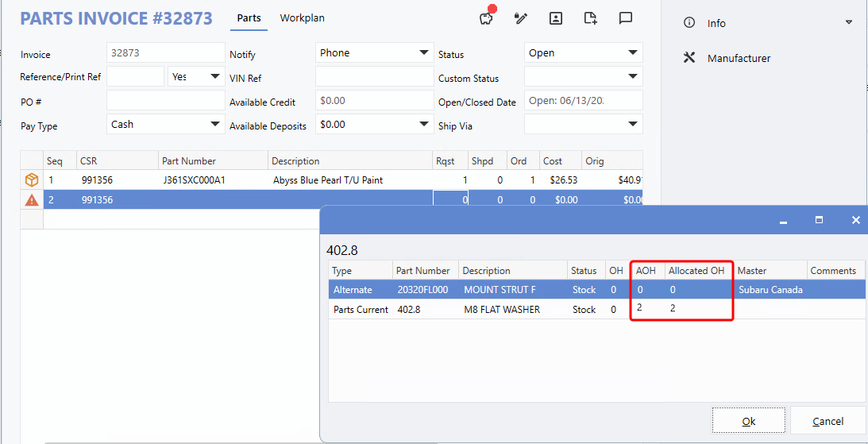Click the Manufacturer tools icon

pyautogui.click(x=689, y=58)
